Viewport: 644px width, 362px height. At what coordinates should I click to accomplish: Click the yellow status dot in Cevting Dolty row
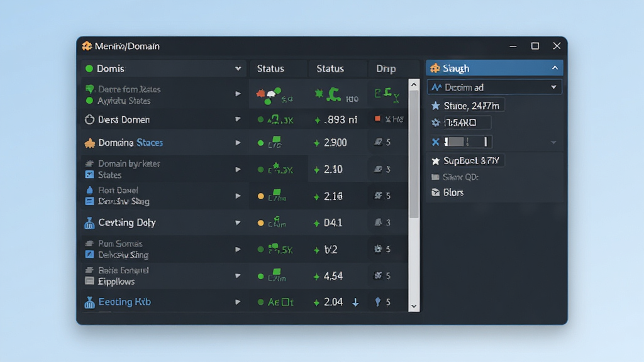pos(260,223)
